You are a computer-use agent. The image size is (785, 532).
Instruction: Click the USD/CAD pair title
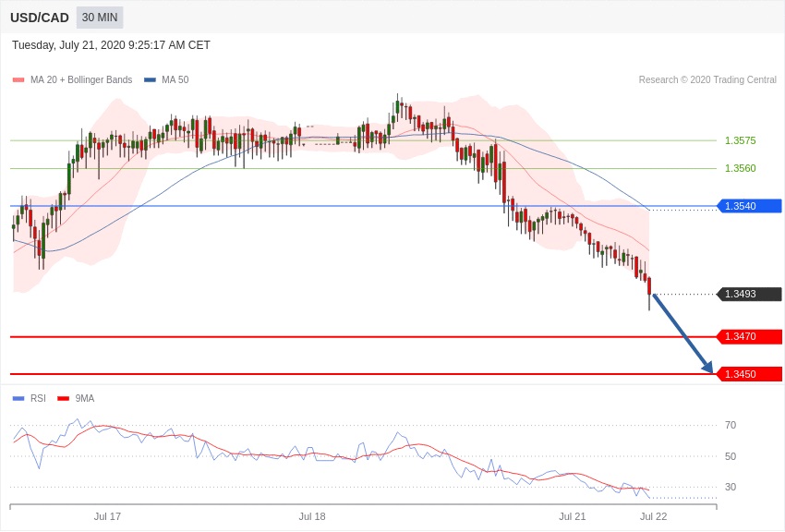click(40, 18)
